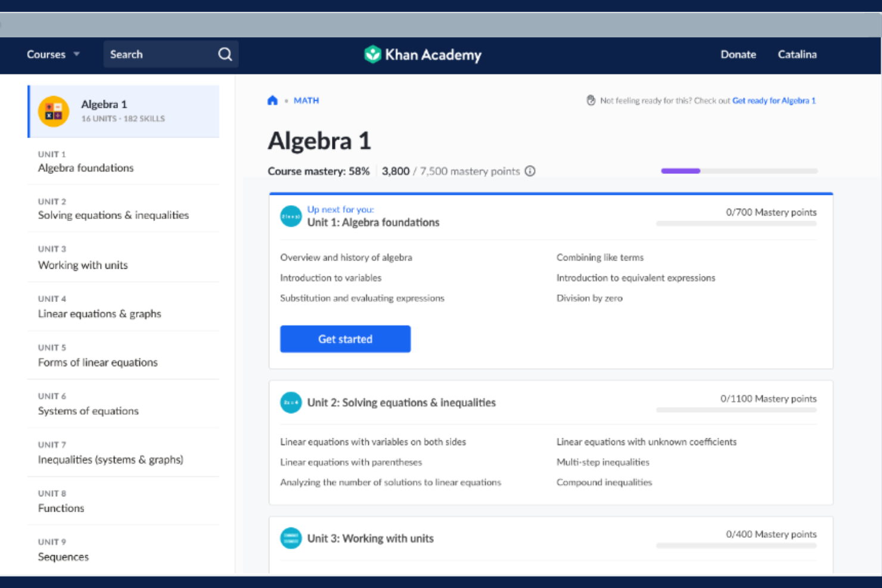
Task: Select Unit 4 Linear equations & graphs in sidebar
Action: pyautogui.click(x=123, y=307)
